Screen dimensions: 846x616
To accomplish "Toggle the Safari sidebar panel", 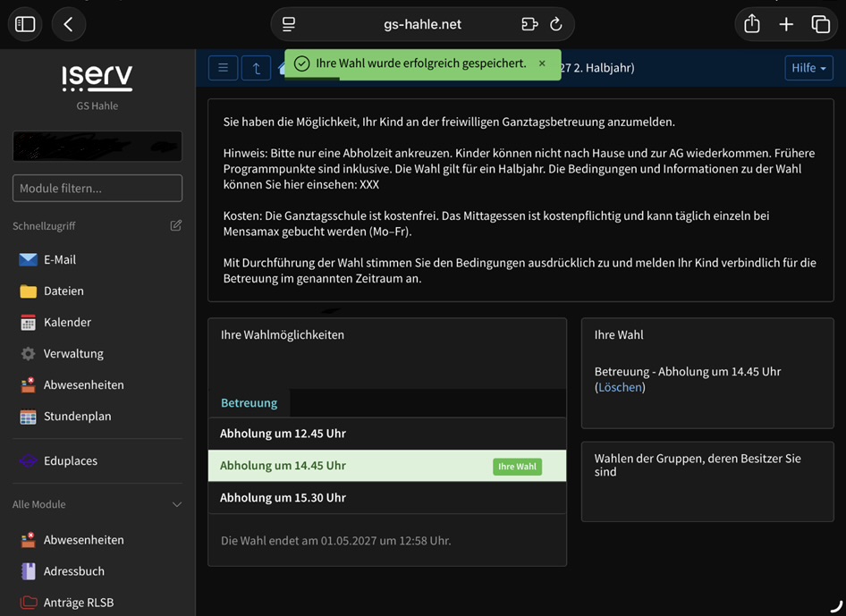I will pos(25,24).
